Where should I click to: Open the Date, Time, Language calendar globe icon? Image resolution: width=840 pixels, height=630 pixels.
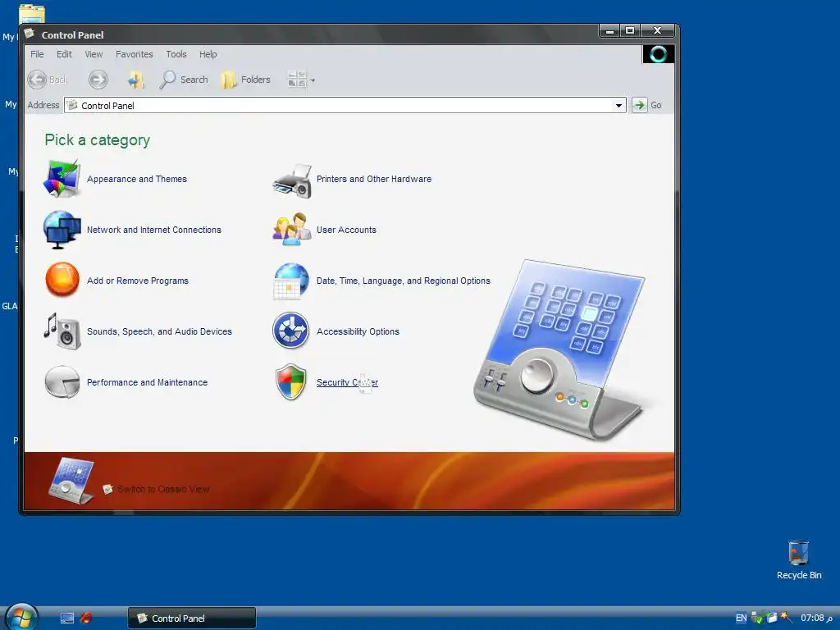pyautogui.click(x=291, y=281)
